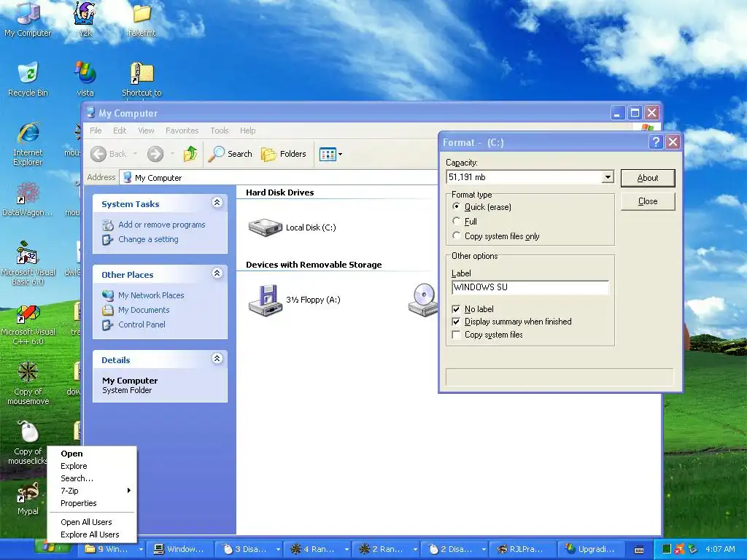The width and height of the screenshot is (747, 560).
Task: Launch Internet Explorer from desktop
Action: [x=28, y=144]
